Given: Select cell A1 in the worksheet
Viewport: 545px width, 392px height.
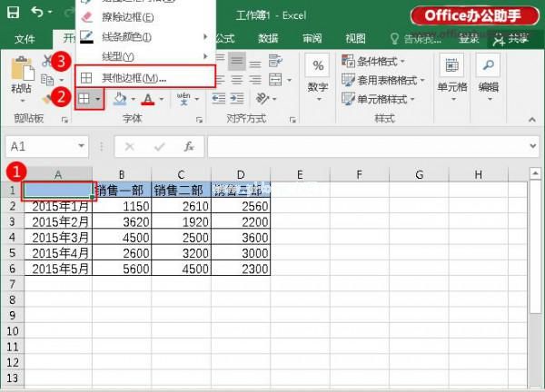Looking at the screenshot, I should tap(58, 190).
